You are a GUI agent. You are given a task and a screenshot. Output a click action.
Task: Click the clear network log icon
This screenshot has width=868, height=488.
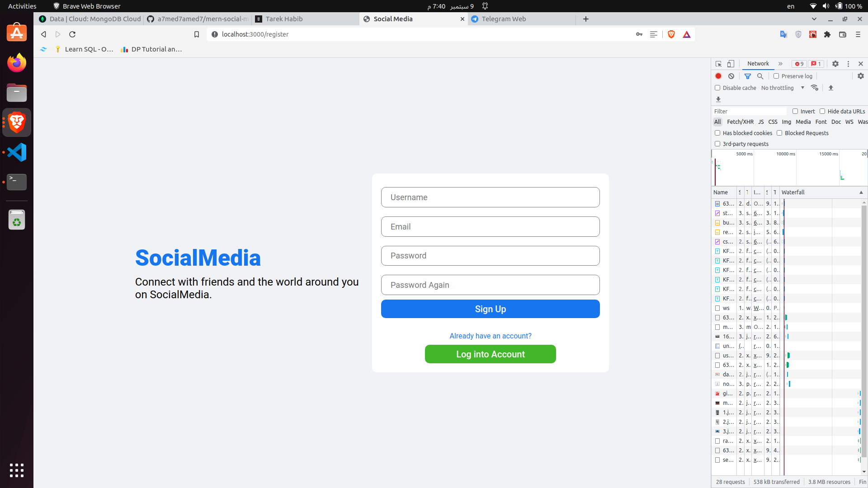(731, 75)
